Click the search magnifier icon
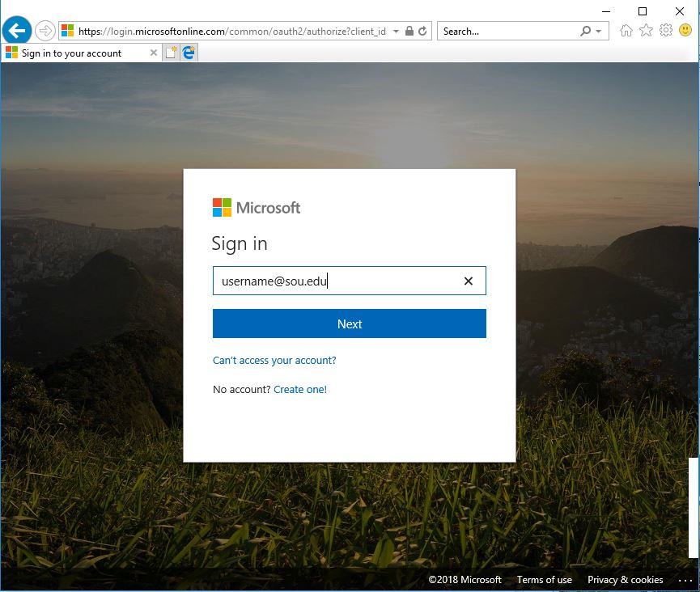The image size is (700, 592). click(585, 31)
